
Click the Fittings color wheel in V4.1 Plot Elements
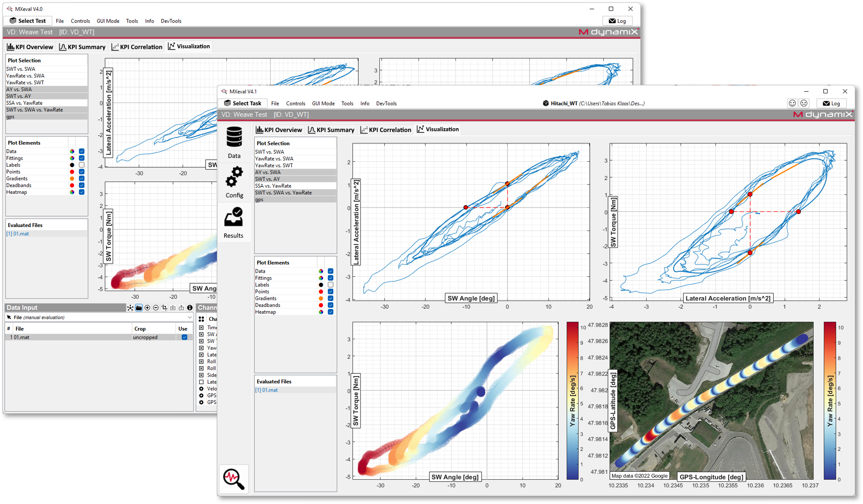click(x=321, y=278)
